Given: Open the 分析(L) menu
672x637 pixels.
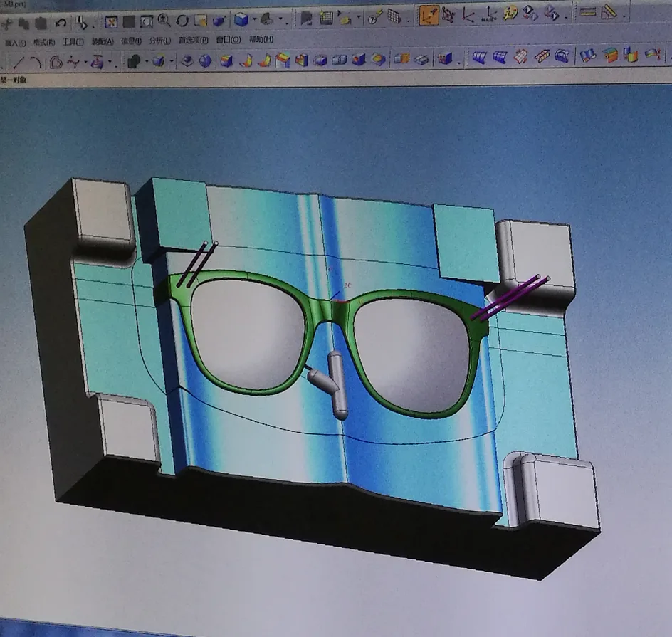Looking at the screenshot, I should 160,41.
